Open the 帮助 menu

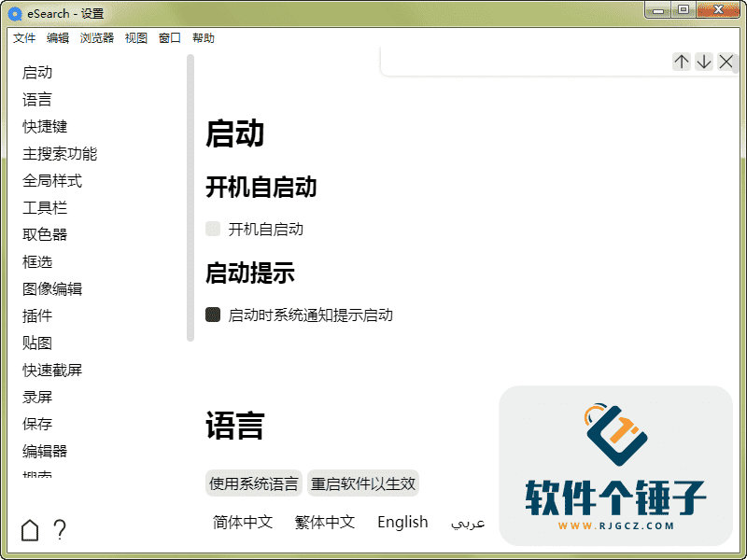(x=204, y=37)
